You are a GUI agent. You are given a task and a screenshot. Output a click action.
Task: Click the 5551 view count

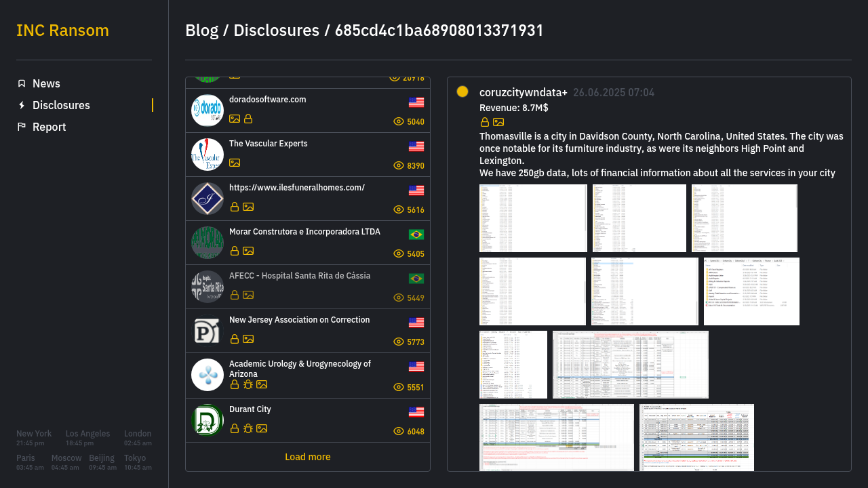coord(416,388)
